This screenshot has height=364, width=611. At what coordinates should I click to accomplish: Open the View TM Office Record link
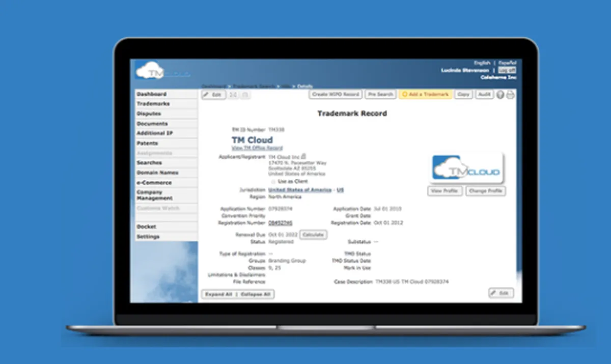coord(257,148)
